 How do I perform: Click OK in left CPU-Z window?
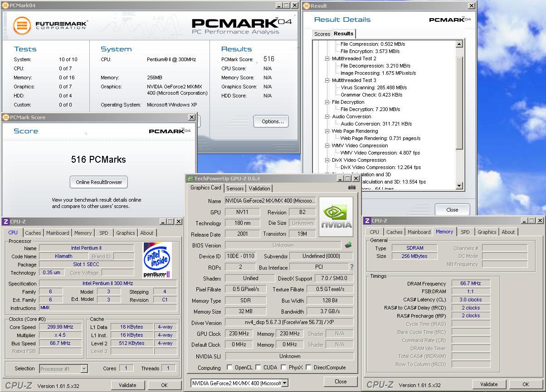164,385
